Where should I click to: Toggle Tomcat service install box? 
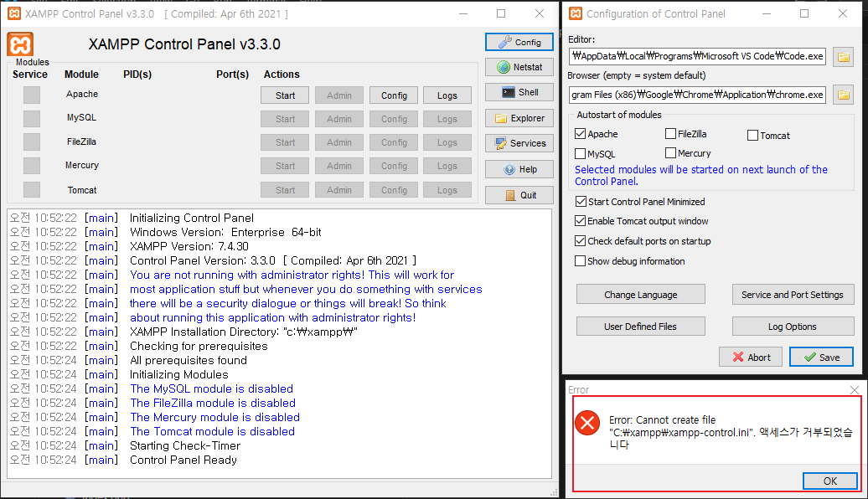click(x=32, y=189)
